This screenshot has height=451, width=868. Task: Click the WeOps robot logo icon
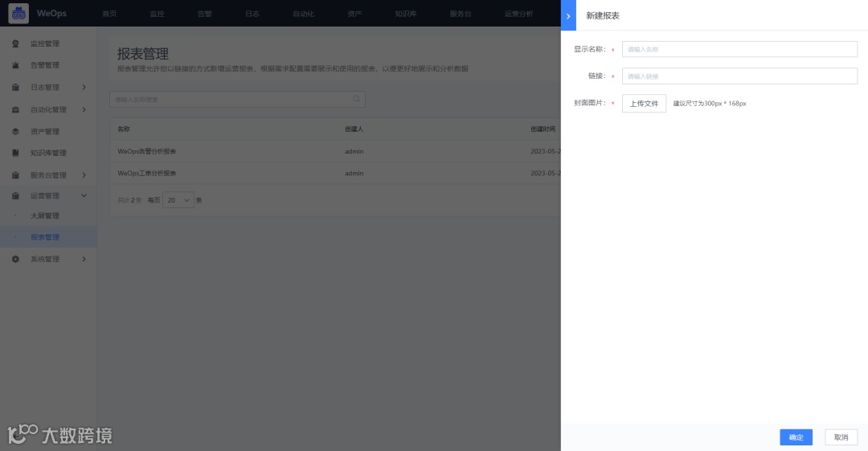(x=18, y=14)
